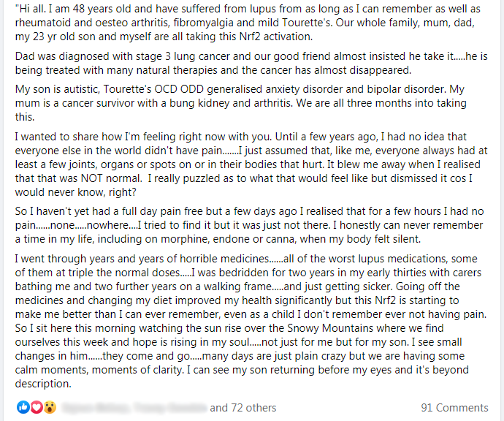This screenshot has width=504, height=421.
Task: Click the blurred reactor names beside reactions
Action: click(134, 408)
